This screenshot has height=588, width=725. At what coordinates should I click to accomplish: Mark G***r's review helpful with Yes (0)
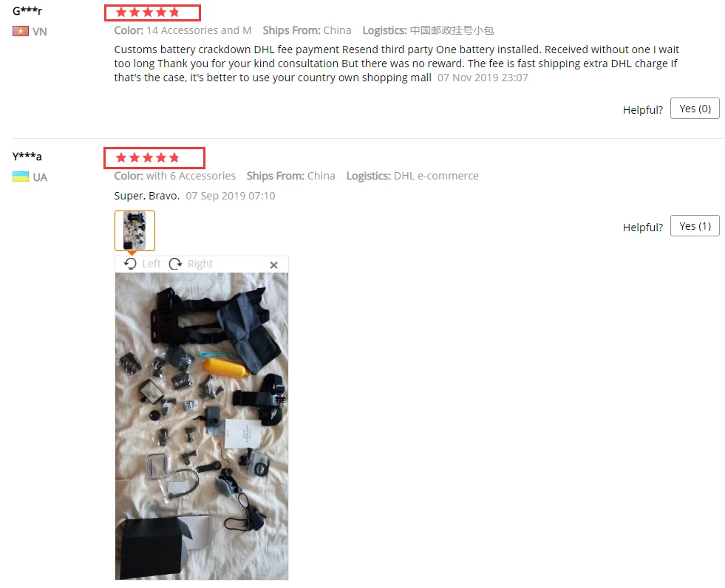coord(695,109)
